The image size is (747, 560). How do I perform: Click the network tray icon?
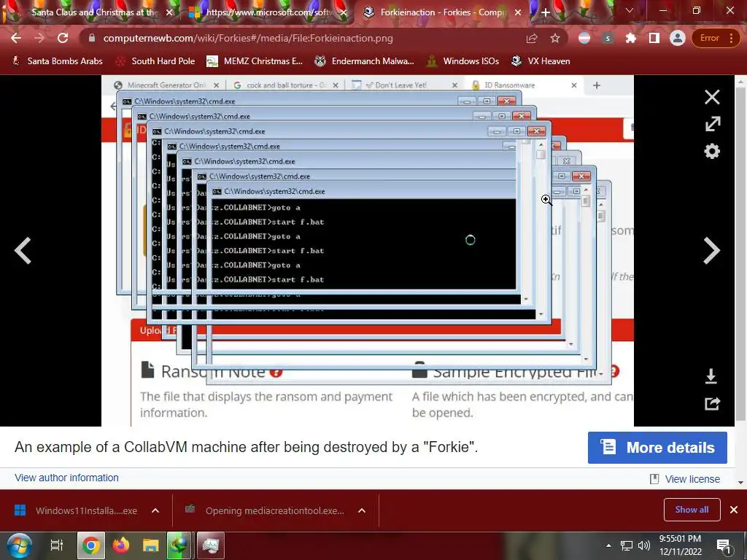coord(627,545)
